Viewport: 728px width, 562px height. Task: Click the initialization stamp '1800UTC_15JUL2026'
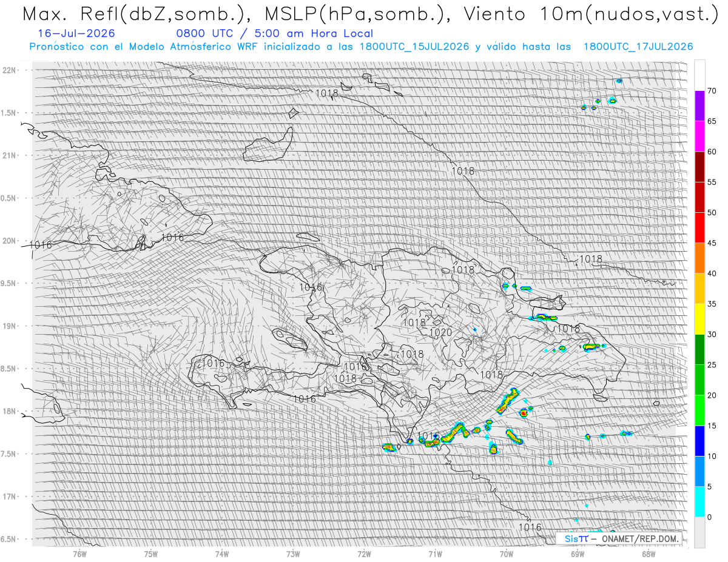tap(414, 47)
